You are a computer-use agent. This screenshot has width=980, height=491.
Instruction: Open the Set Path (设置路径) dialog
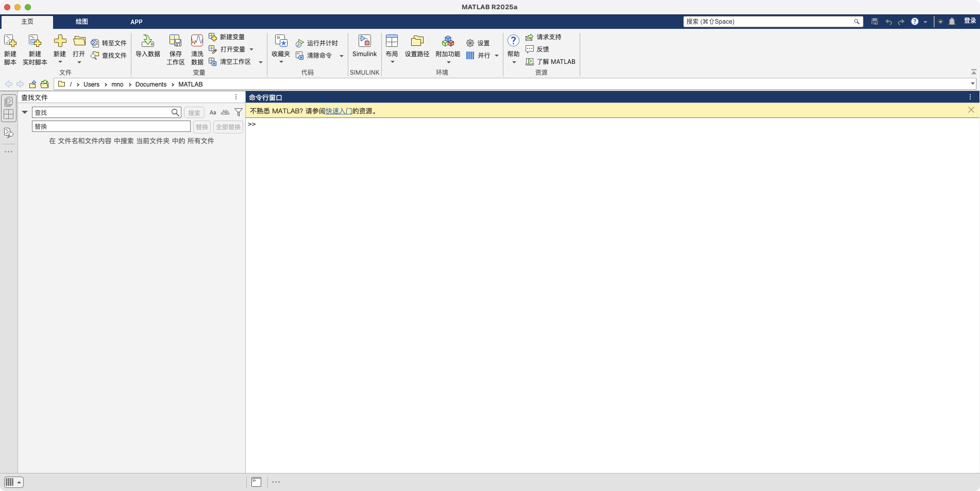click(417, 41)
